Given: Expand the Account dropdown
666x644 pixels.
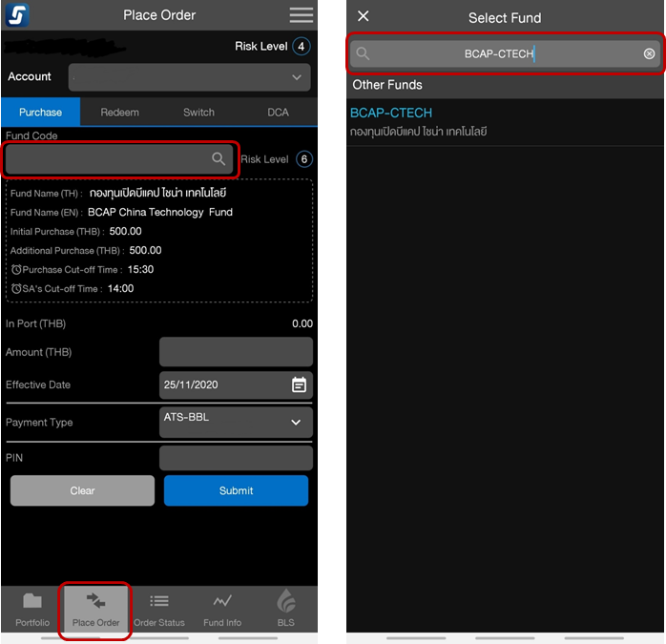Looking at the screenshot, I should pyautogui.click(x=189, y=77).
